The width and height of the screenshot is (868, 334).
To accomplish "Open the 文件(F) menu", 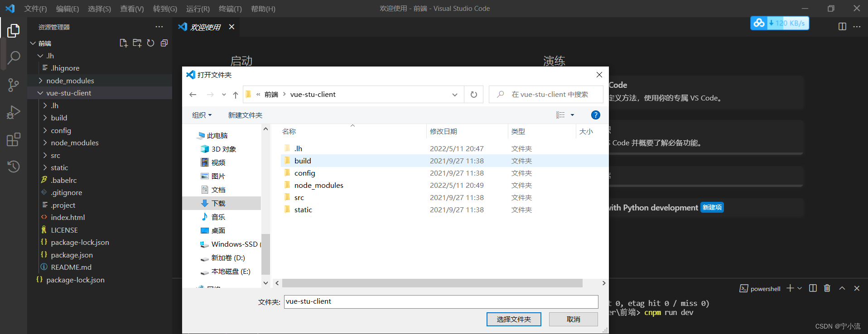I will tap(36, 9).
